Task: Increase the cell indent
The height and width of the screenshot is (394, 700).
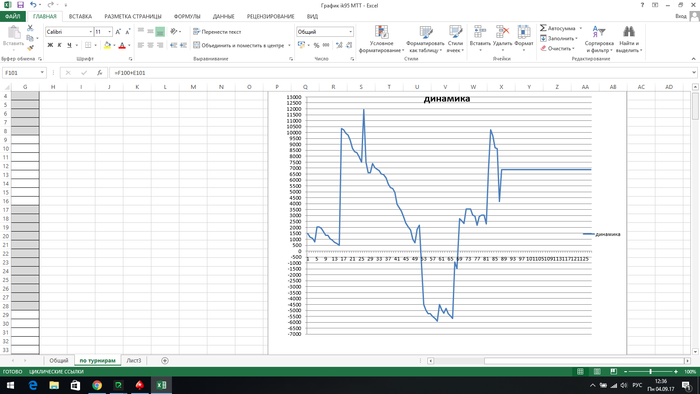Action: point(183,45)
